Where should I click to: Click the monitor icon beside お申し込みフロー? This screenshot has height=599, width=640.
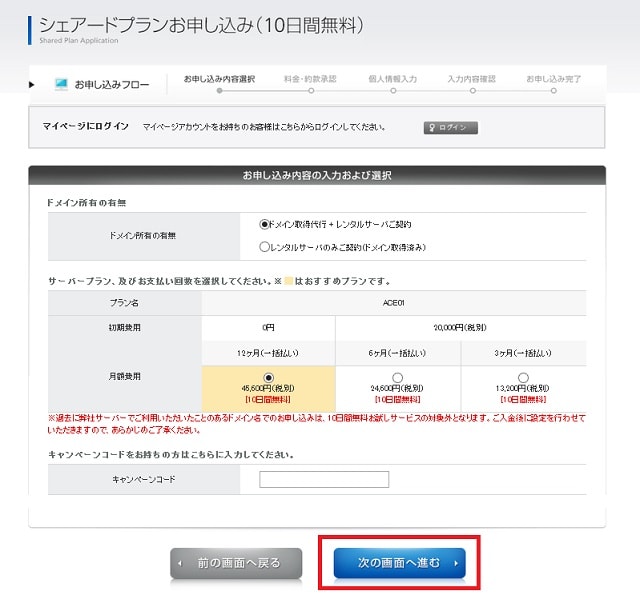tap(61, 84)
